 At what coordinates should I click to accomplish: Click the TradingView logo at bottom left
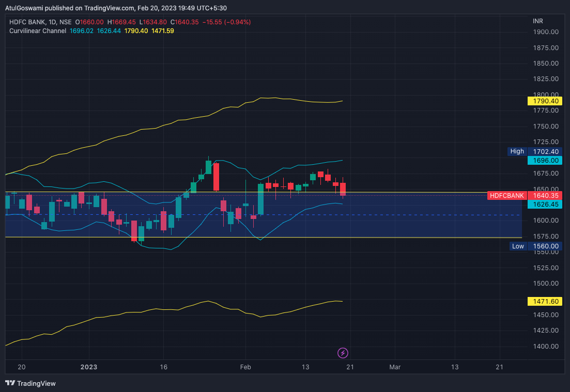coord(30,383)
